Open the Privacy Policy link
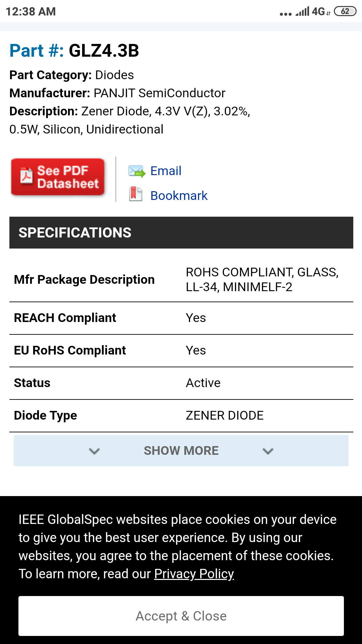 pyautogui.click(x=194, y=574)
